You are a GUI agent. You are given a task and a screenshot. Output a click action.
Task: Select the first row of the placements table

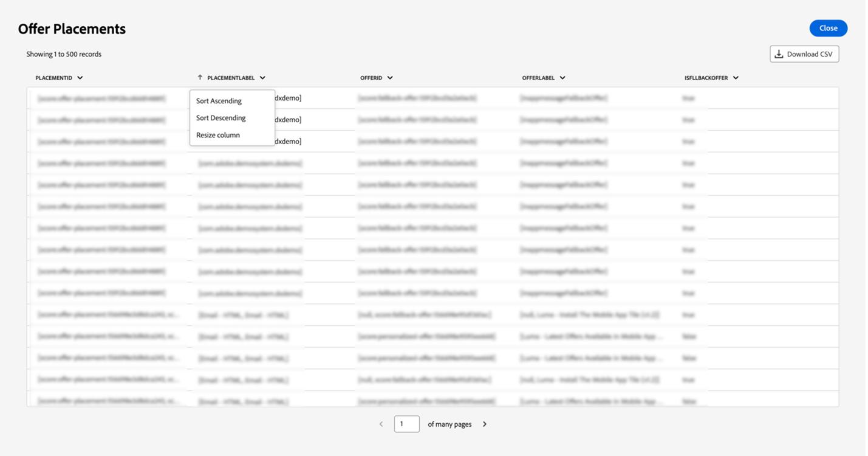pyautogui.click(x=425, y=97)
